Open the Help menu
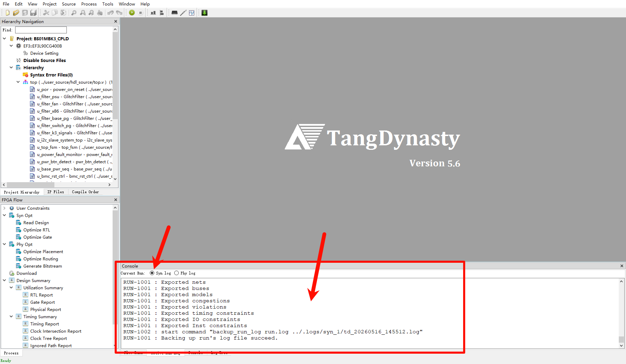 (145, 4)
